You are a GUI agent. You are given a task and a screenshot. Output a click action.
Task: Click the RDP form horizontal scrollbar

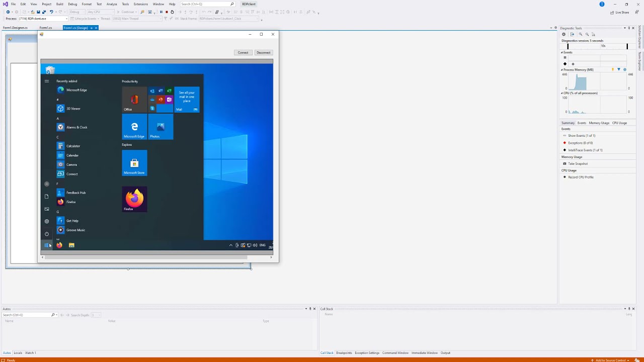(156, 257)
